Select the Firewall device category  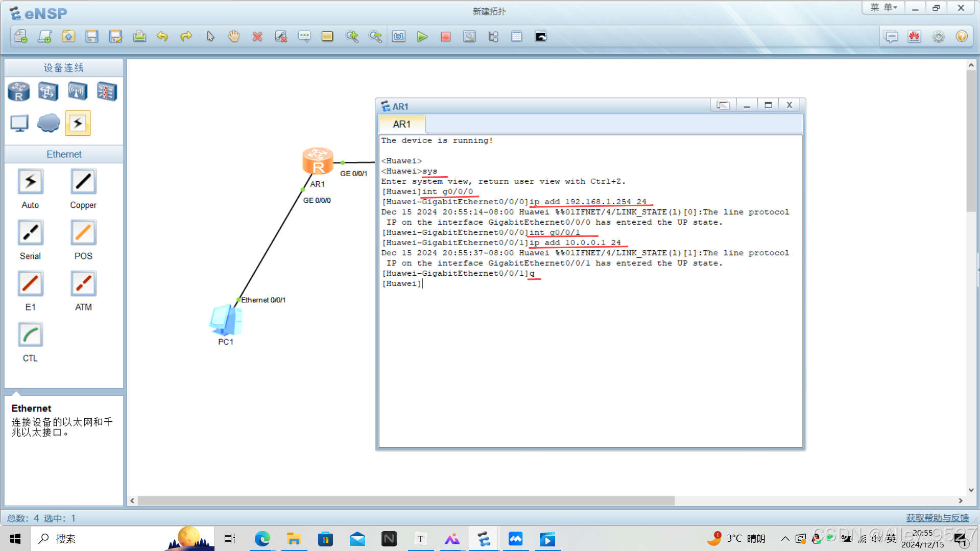(x=107, y=92)
